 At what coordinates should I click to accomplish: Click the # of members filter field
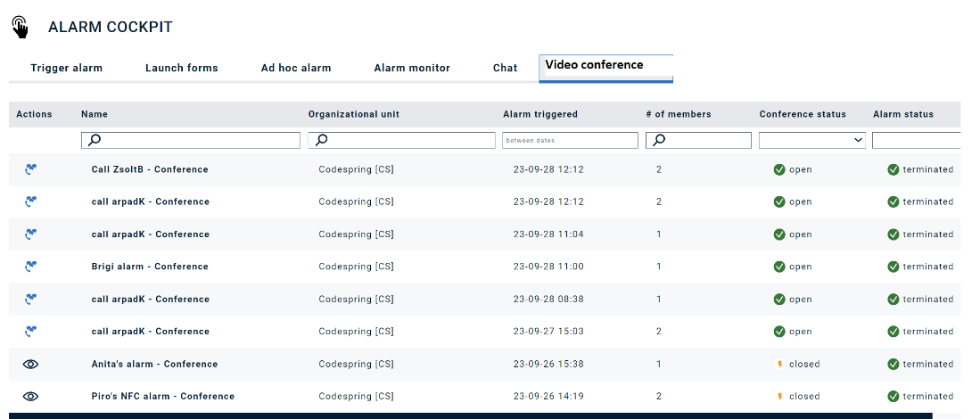[x=698, y=141]
